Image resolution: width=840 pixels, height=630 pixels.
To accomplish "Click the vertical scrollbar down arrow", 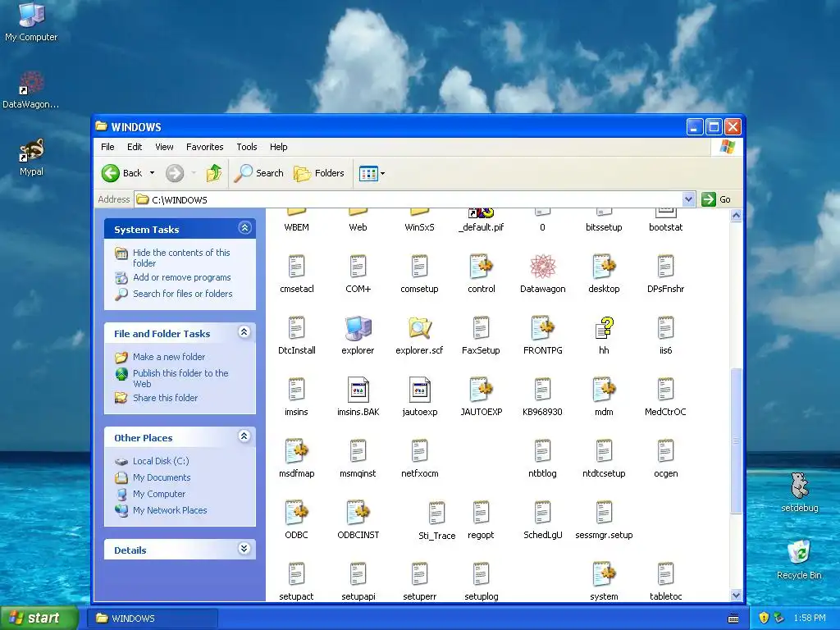I will pyautogui.click(x=736, y=596).
